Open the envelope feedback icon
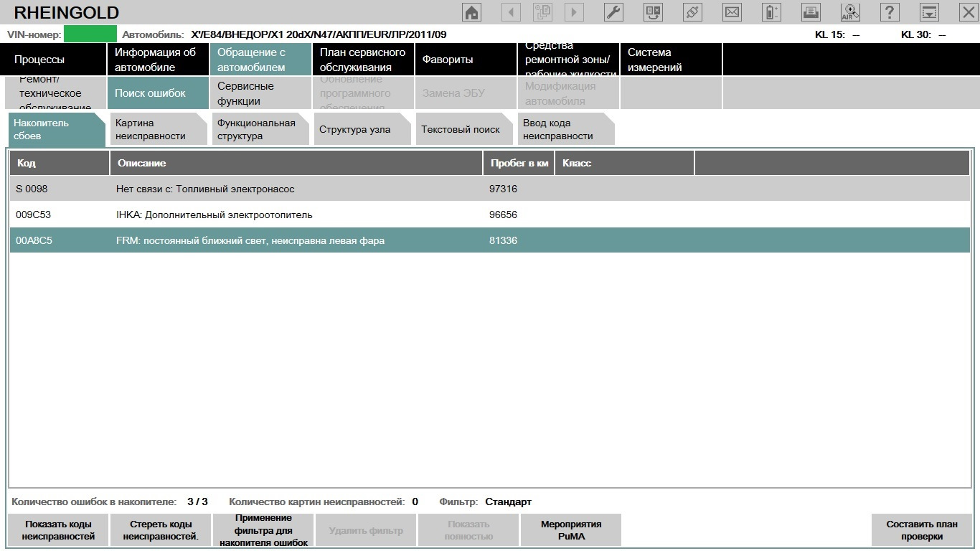Viewport: 980px width, 551px height. click(732, 11)
